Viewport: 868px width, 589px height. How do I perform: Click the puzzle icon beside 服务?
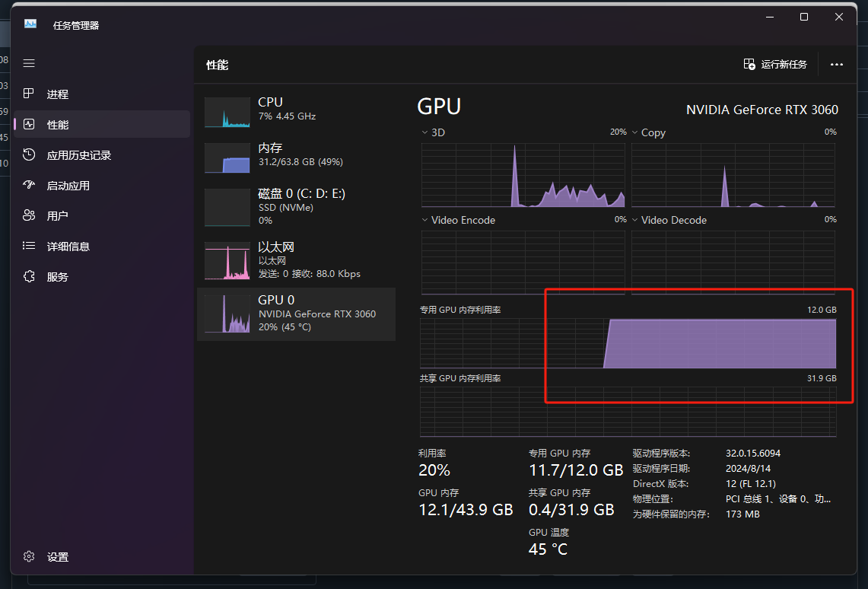(29, 276)
